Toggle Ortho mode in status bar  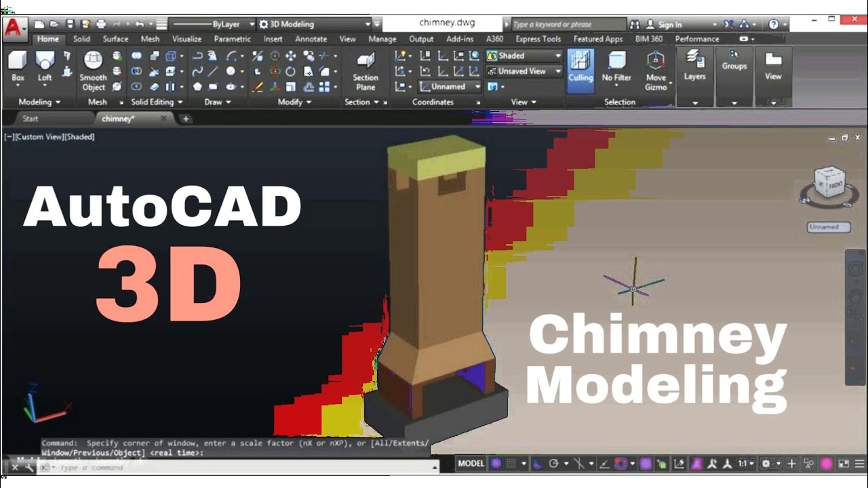click(x=537, y=464)
